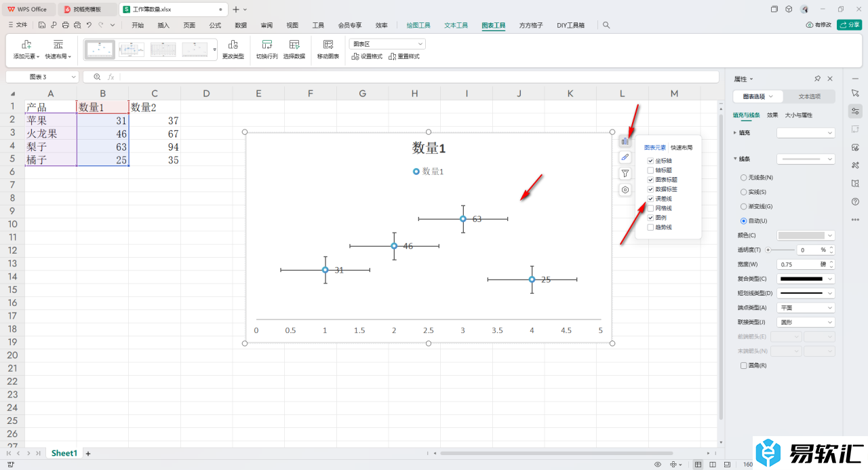The width and height of the screenshot is (868, 470).
Task: Click 切换行列 switch row/column icon
Action: click(x=267, y=44)
